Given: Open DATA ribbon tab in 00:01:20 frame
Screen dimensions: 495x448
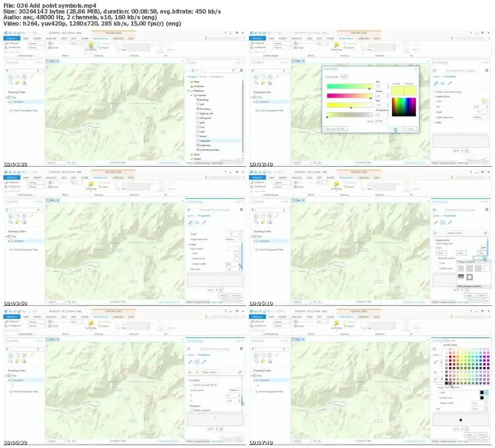Looking at the screenshot, I should 131,39.
